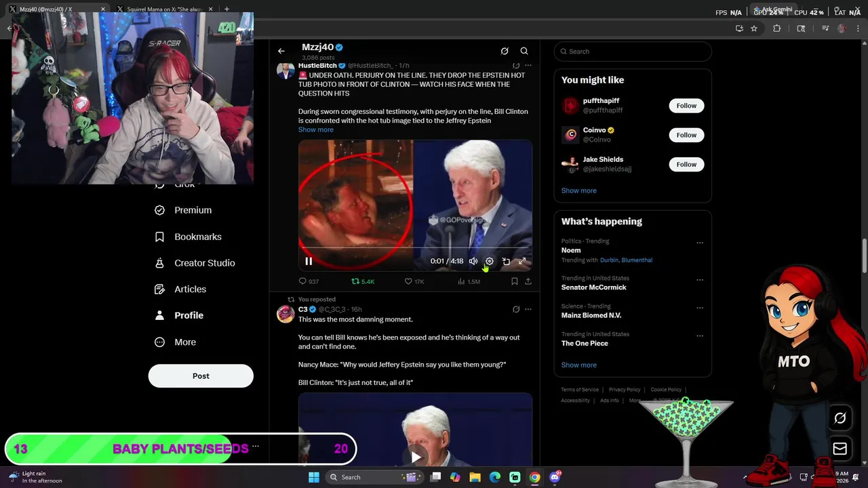Open HustleBitch profile avatar
Viewport: 868px width, 488px height.
285,70
